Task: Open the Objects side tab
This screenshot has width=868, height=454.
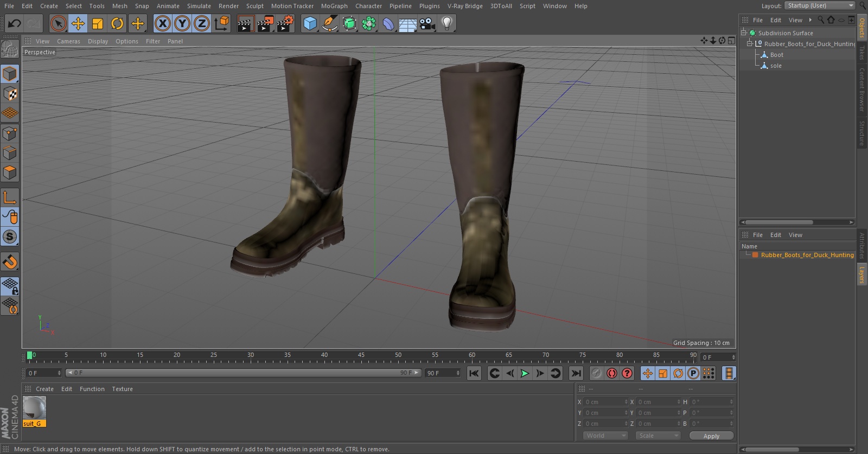Action: [x=862, y=27]
